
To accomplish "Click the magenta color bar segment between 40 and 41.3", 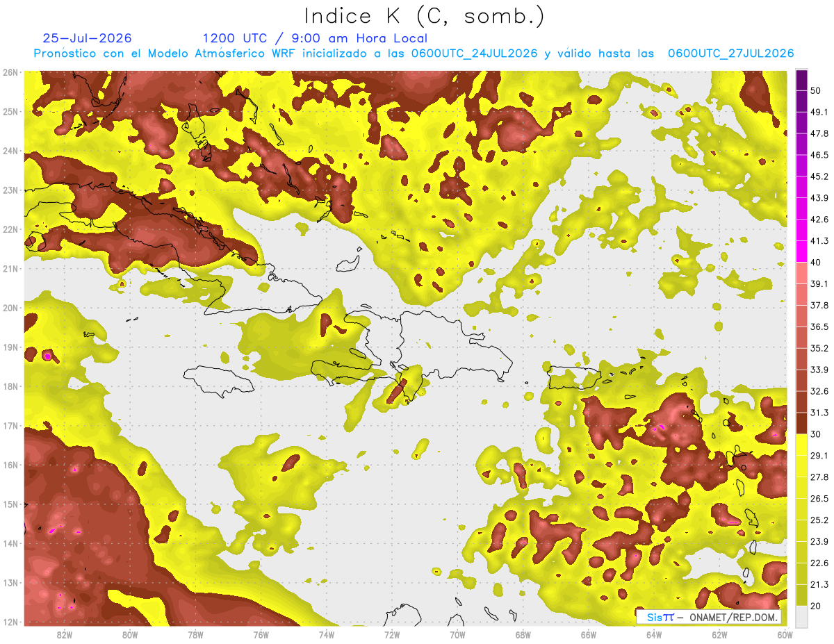I will click(801, 251).
